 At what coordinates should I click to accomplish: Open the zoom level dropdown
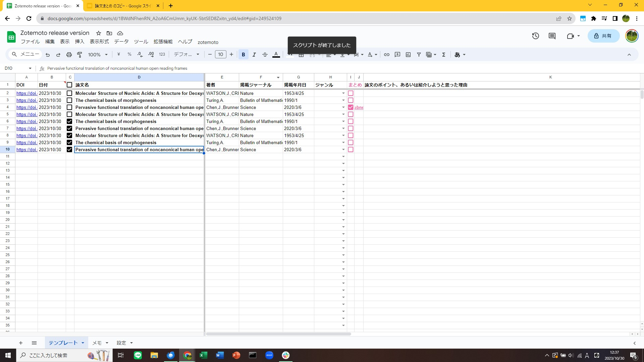[98, 54]
